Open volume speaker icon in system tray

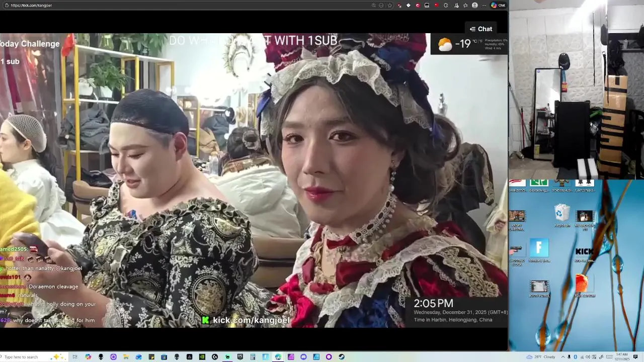pos(588,357)
